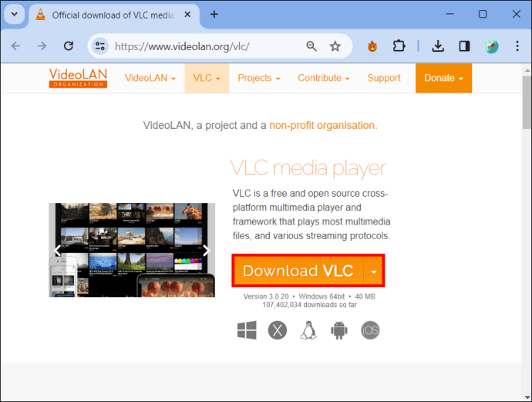532x402 pixels.
Task: Close the VLC media tab
Action: pos(187,15)
